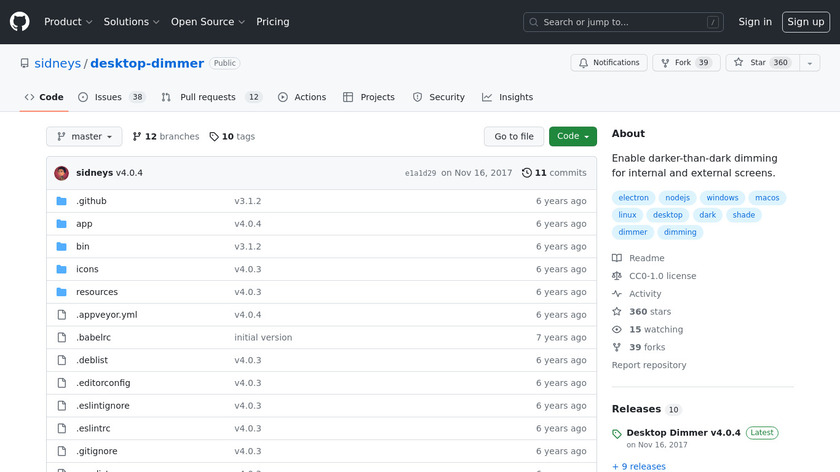Screen dimensions: 840x472
Task: Click the sidneys avatar thumbnail
Action: pos(61,173)
